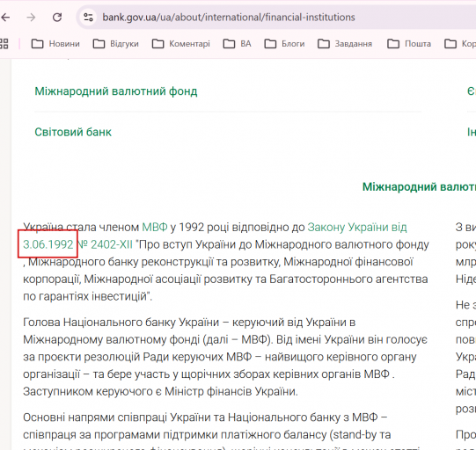Reload the page with refresh icon
Screen dimensions: 476x450
click(x=57, y=18)
